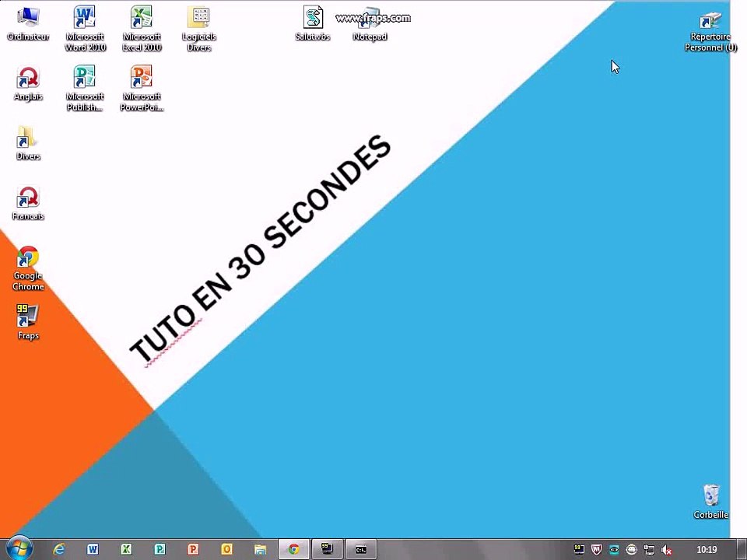
Task: Launch Publisher from the taskbar
Action: [x=160, y=550]
